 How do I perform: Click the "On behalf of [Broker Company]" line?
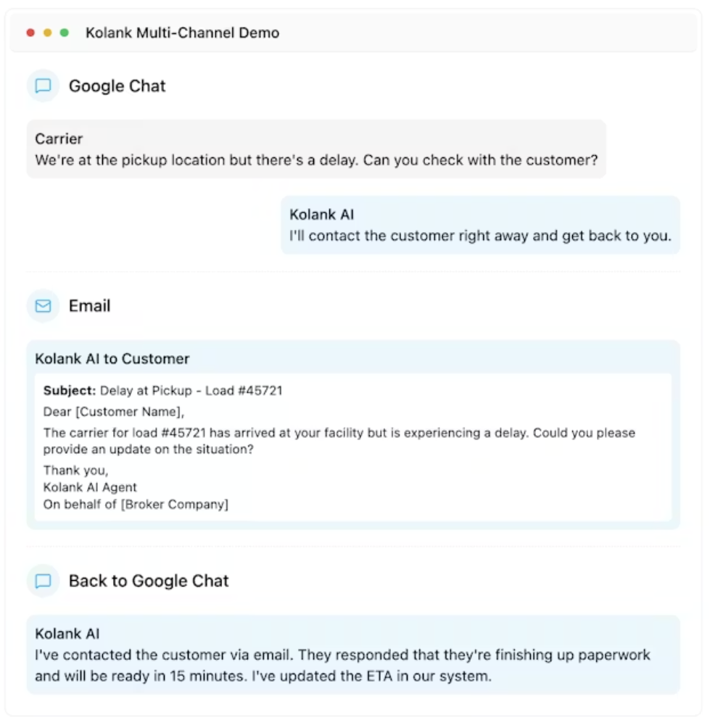coord(136,505)
